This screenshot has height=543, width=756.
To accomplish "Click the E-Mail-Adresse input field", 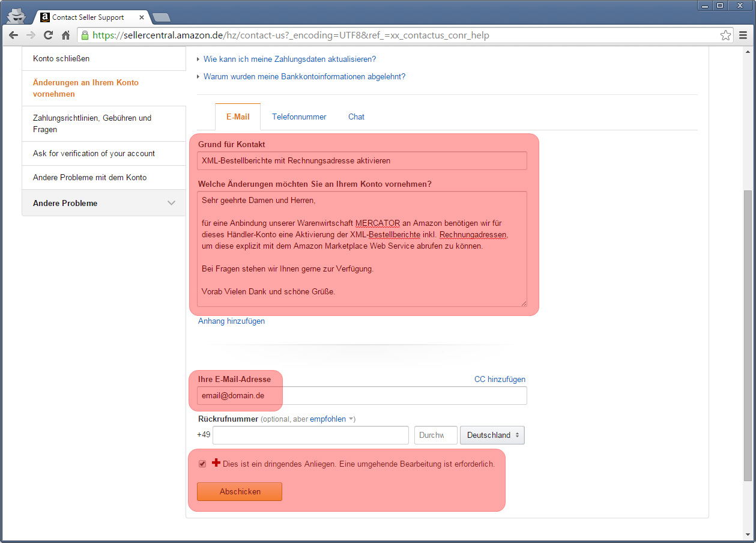I will point(362,396).
